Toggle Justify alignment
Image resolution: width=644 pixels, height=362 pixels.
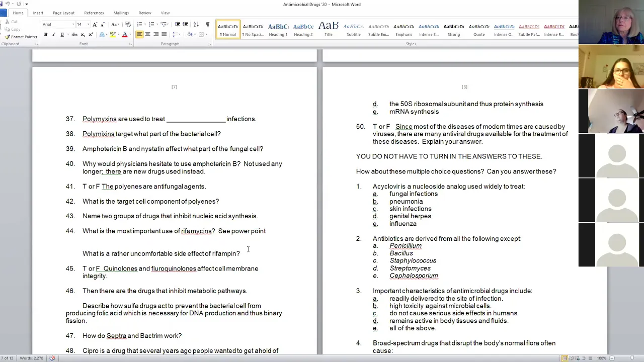[x=164, y=34]
